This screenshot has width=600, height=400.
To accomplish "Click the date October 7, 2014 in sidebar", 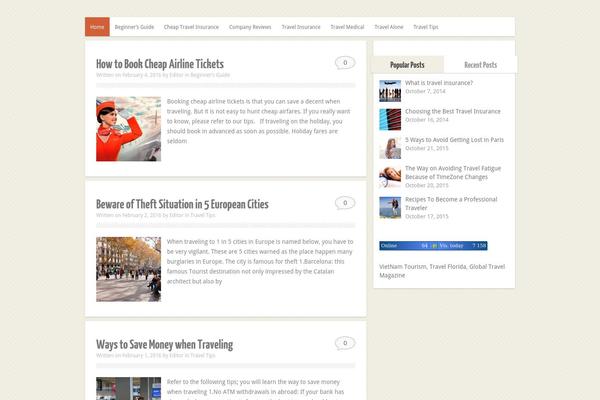I will pos(425,91).
